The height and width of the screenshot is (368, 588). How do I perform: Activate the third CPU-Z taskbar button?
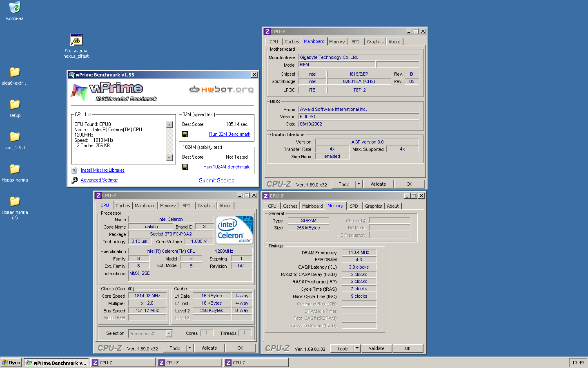[256, 363]
